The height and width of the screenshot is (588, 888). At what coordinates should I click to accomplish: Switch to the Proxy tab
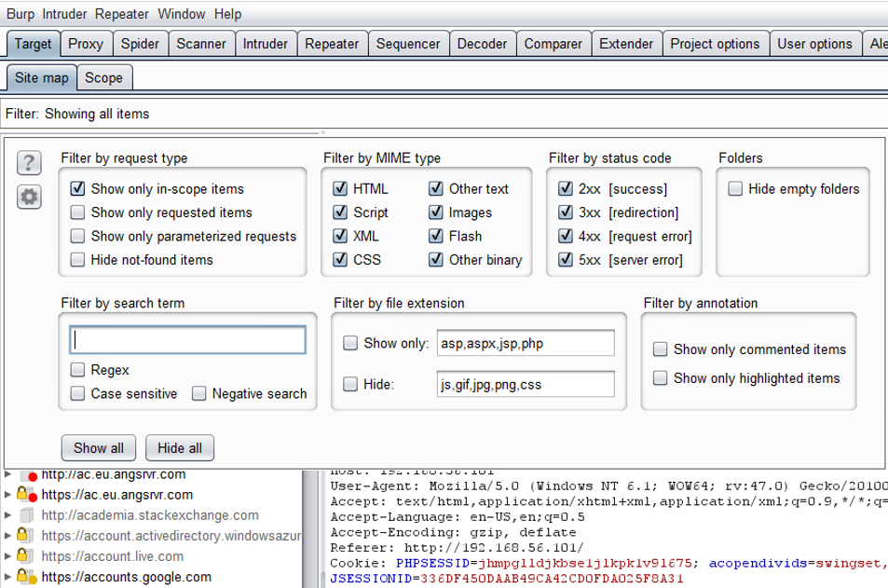tap(86, 44)
